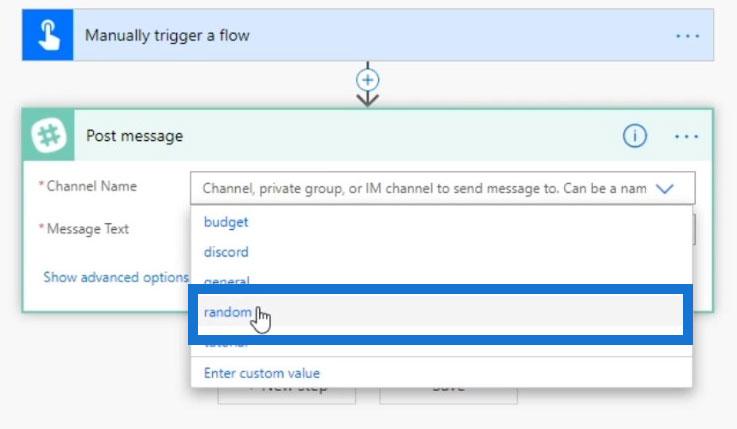737x429 pixels.
Task: Click the Message Text label
Action: tap(87, 229)
